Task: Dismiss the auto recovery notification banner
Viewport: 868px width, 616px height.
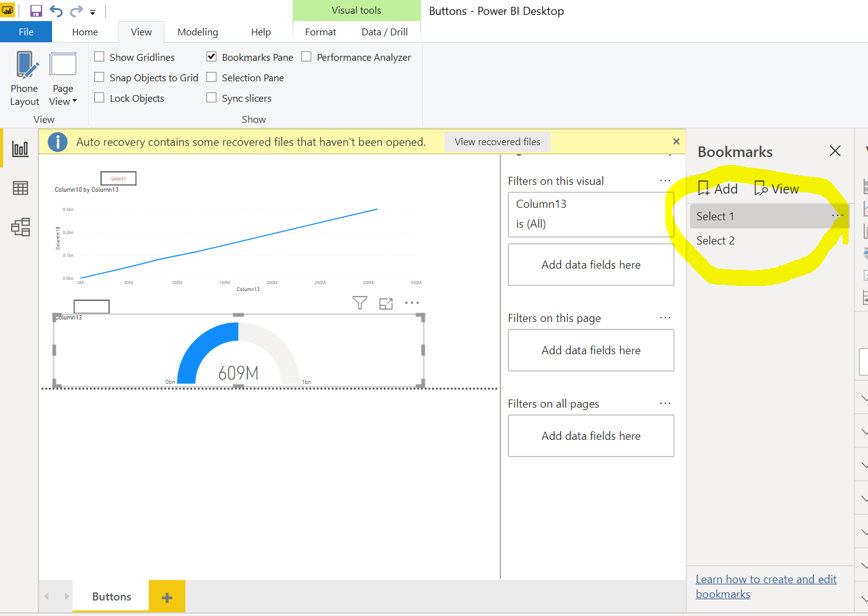Action: pyautogui.click(x=676, y=141)
